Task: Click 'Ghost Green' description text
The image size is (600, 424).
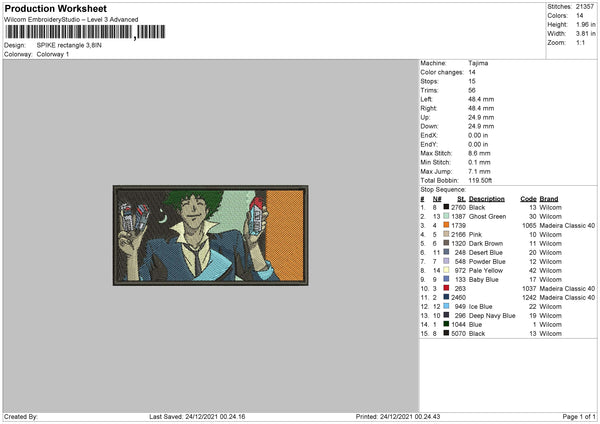Action: (x=487, y=216)
